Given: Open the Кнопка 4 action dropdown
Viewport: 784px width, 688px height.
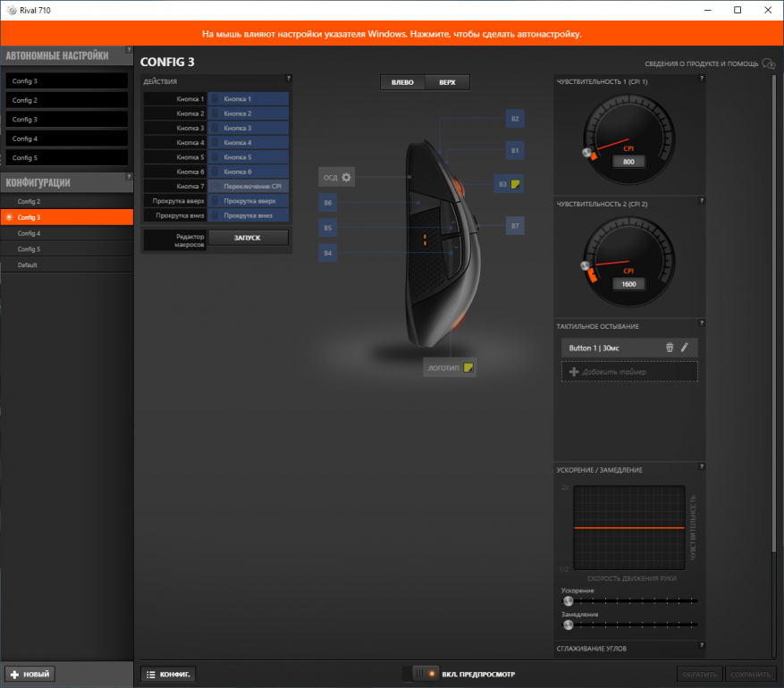Looking at the screenshot, I should (x=248, y=142).
